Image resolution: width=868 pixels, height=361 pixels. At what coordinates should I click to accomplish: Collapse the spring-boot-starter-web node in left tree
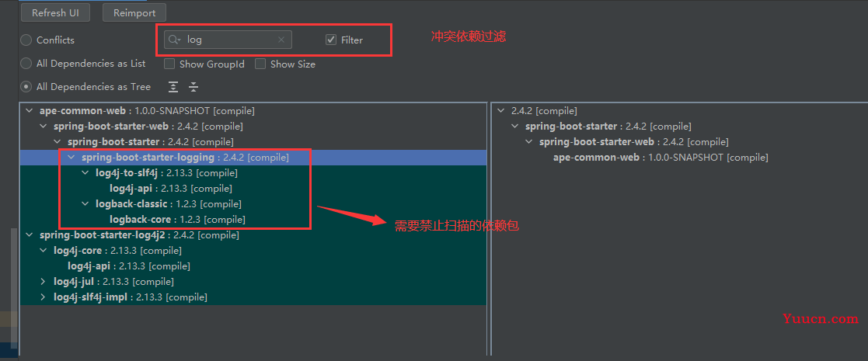click(44, 126)
